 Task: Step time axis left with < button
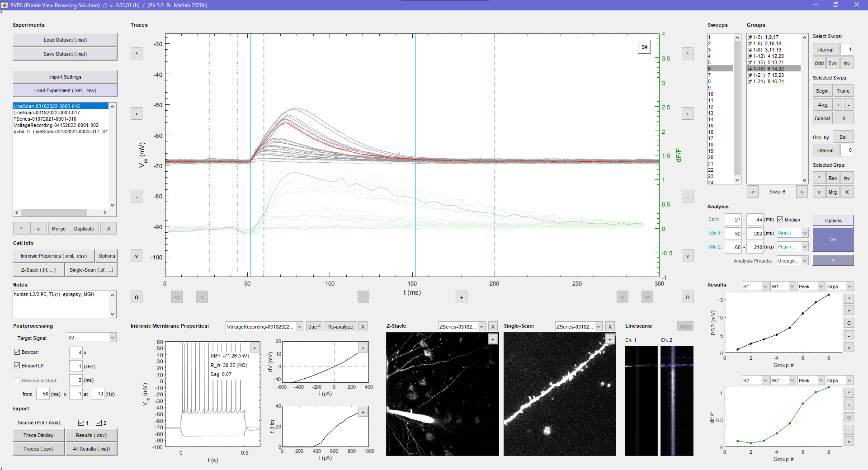point(202,297)
